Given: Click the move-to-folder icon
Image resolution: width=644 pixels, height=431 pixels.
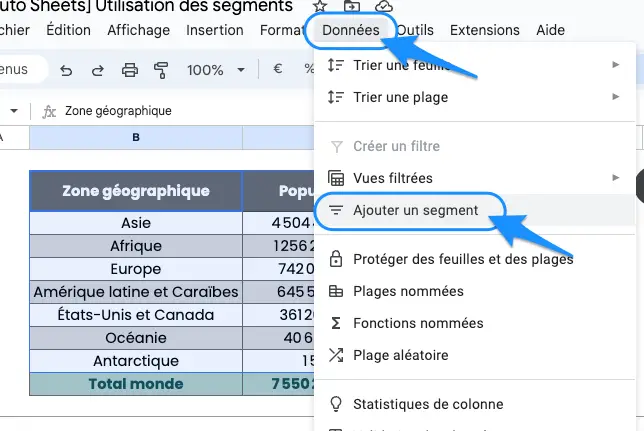Looking at the screenshot, I should 352,6.
